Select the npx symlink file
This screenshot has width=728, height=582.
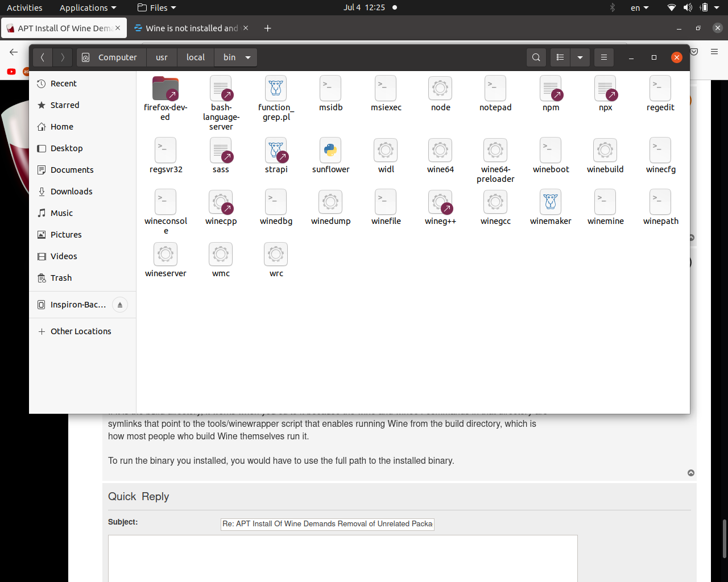tap(606, 89)
